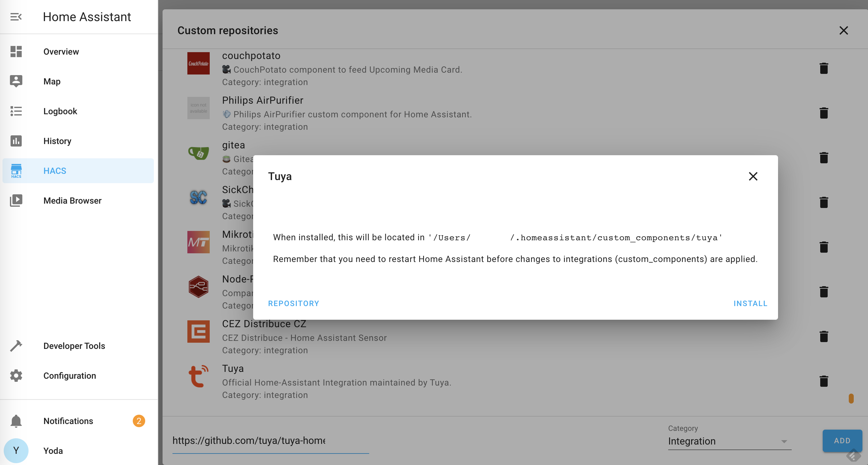Click the Tuya brand logo

pyautogui.click(x=198, y=376)
